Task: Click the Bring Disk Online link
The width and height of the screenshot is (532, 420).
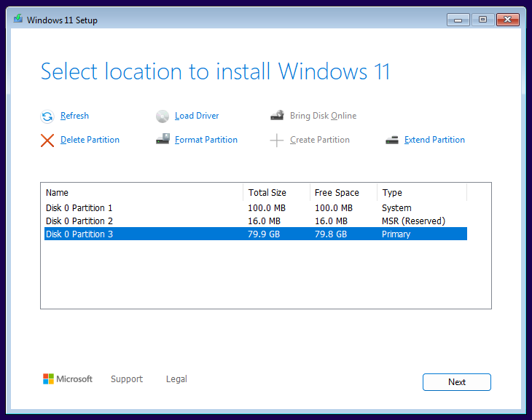Action: pos(323,116)
